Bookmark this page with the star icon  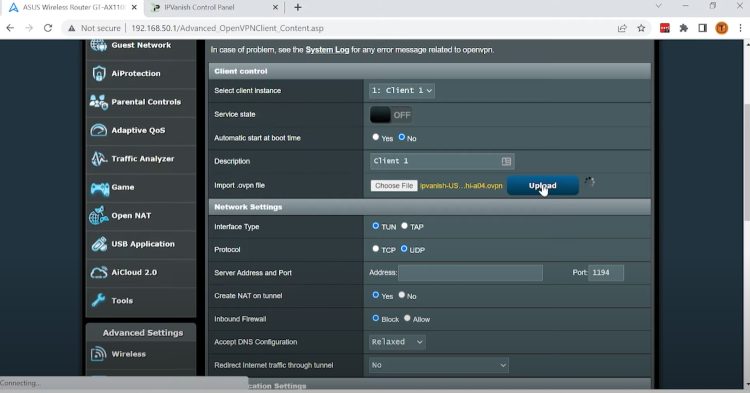click(641, 28)
